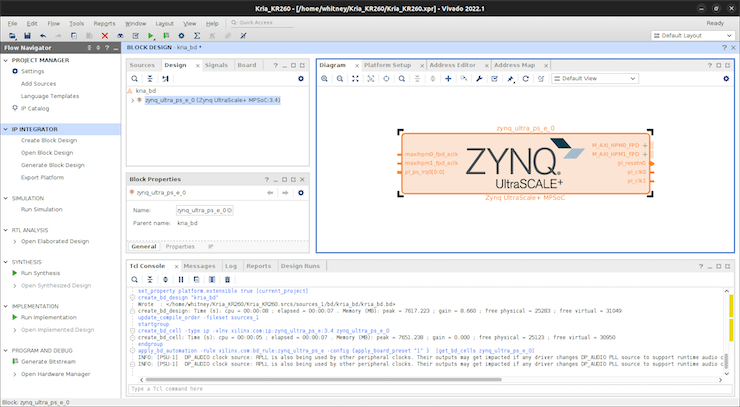This screenshot has width=740, height=407.
Task: Expand Open Elaborated Design item
Action: 15,242
